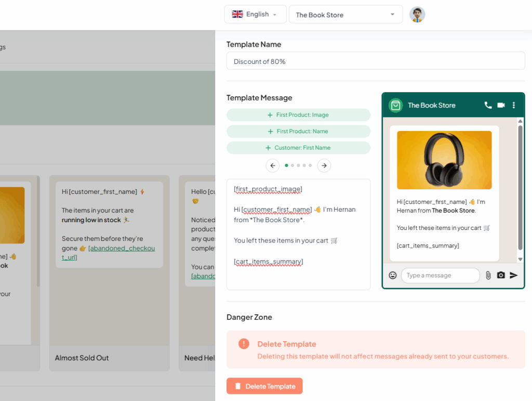Open the English language dropdown
The width and height of the screenshot is (532, 401).
(255, 15)
